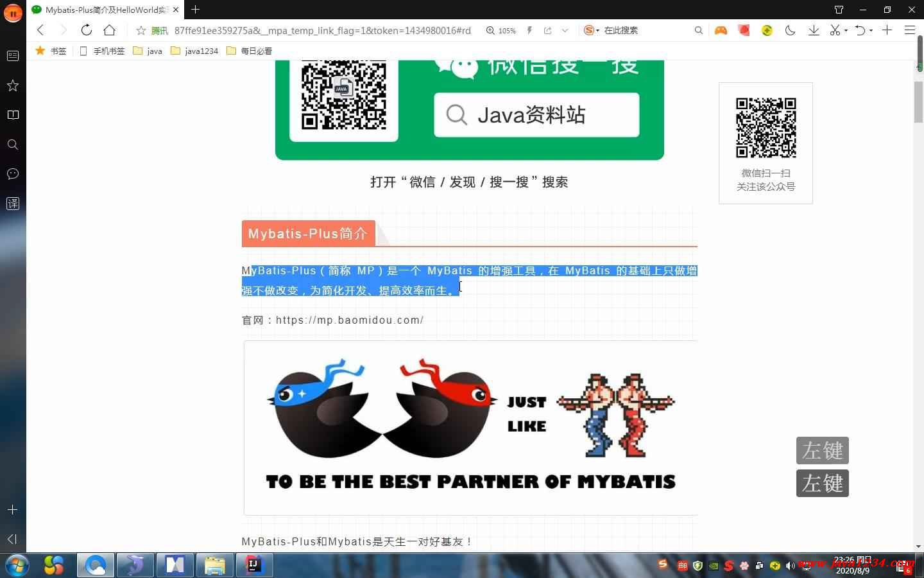Click the 微信扫一扫 QR code on right
This screenshot has height=578, width=924.
click(766, 128)
